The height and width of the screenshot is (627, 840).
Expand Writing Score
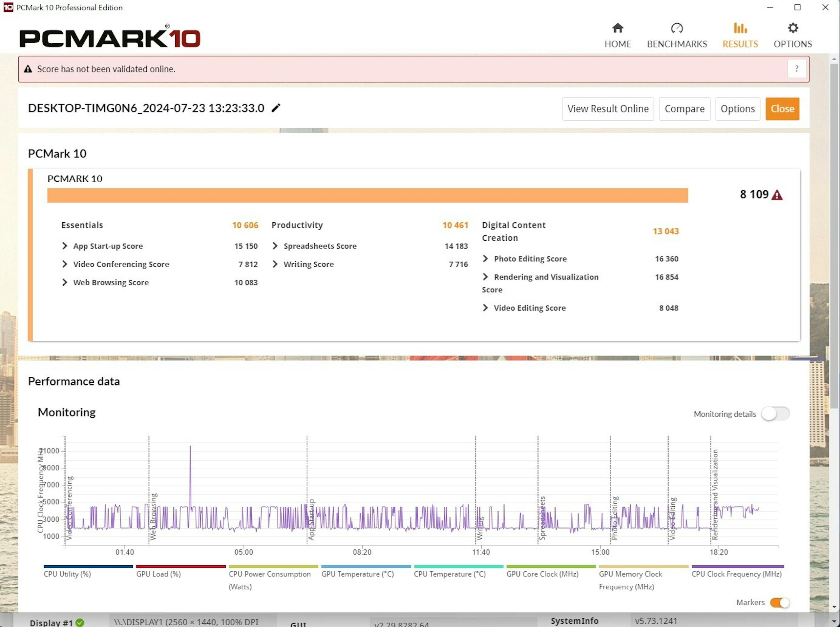275,264
